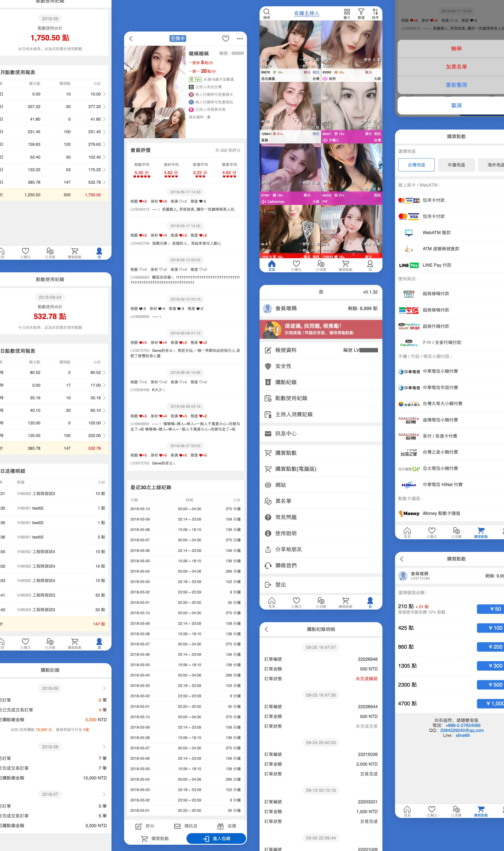Choose LINE Pay 付款 payment method

click(437, 265)
